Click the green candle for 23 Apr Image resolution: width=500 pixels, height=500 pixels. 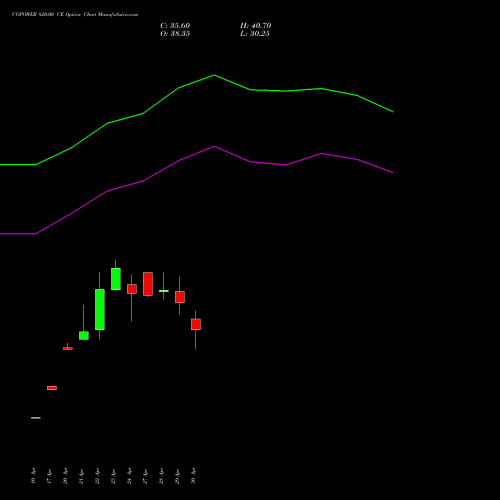click(x=116, y=279)
